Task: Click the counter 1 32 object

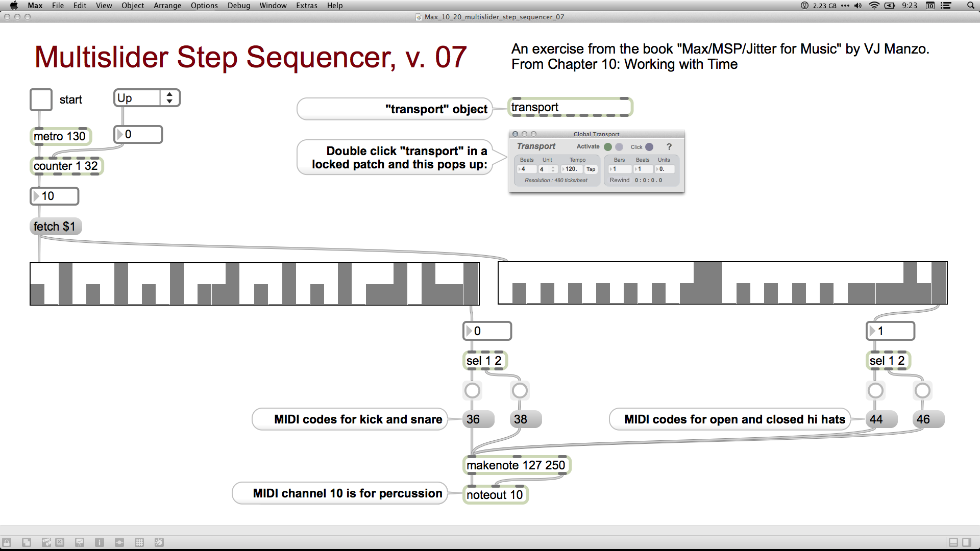Action: pyautogui.click(x=65, y=165)
